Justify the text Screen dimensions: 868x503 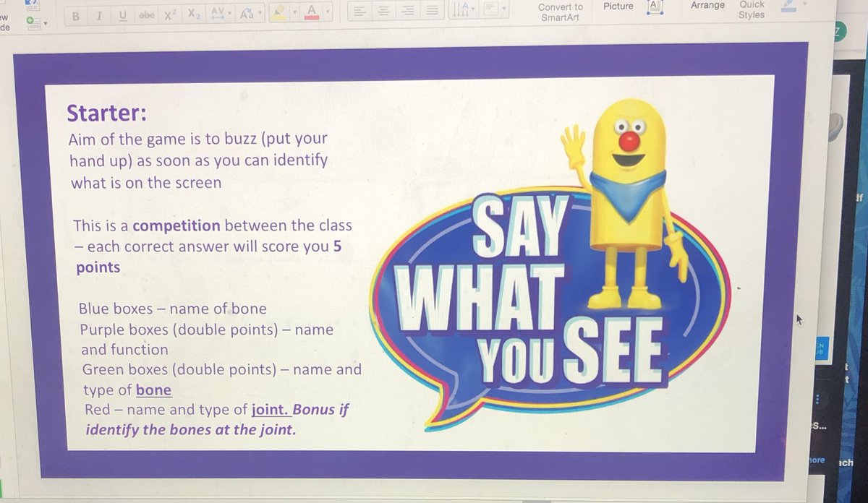[x=432, y=11]
